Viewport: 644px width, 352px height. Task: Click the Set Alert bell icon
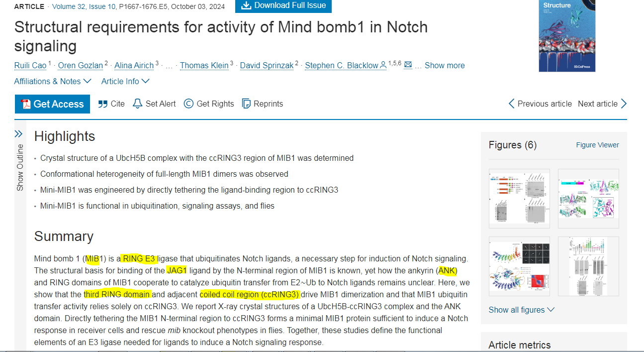pos(137,104)
